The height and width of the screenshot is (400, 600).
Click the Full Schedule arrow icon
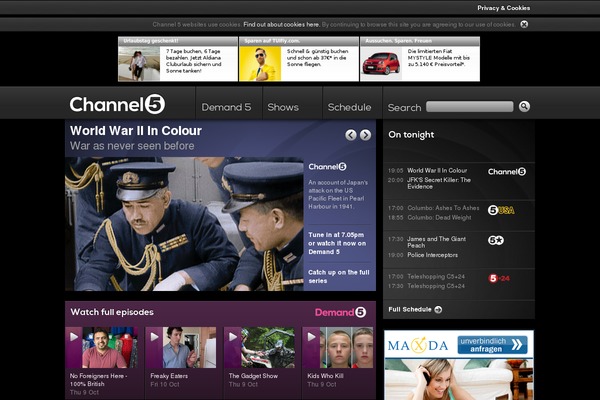[x=438, y=309]
